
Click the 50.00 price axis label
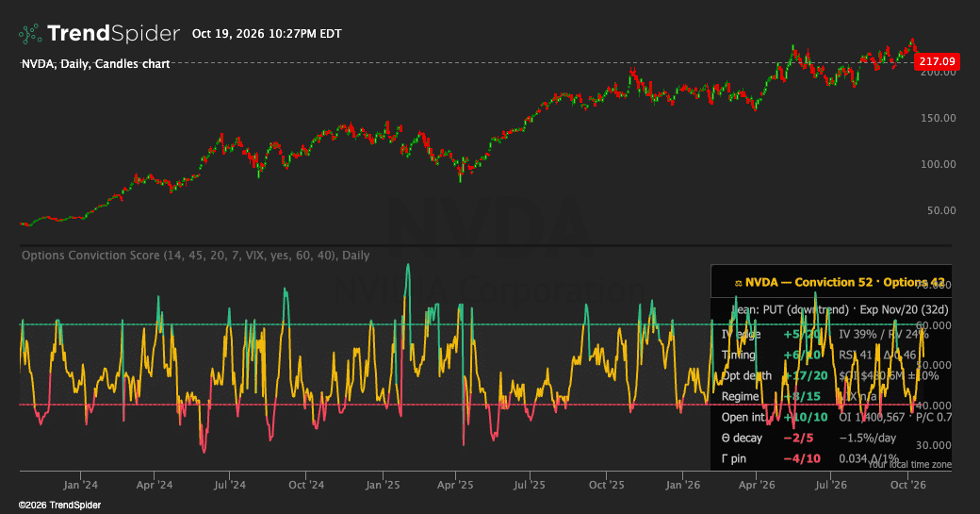pyautogui.click(x=941, y=210)
